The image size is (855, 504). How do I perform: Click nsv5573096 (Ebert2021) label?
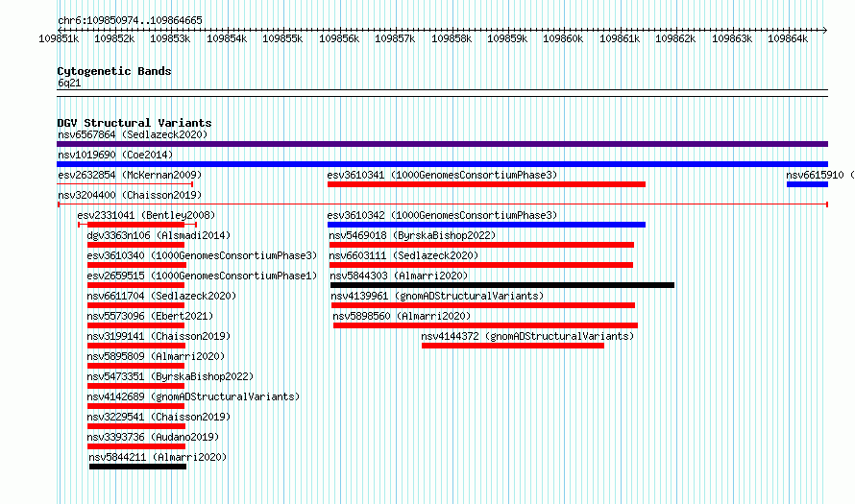[x=150, y=316]
